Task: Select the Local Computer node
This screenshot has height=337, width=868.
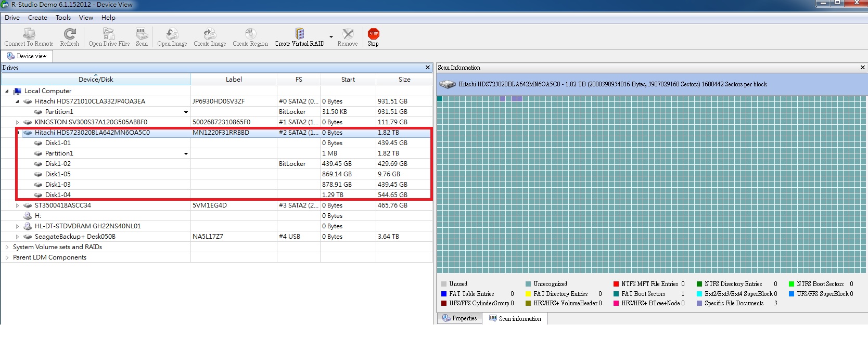Action: (48, 91)
